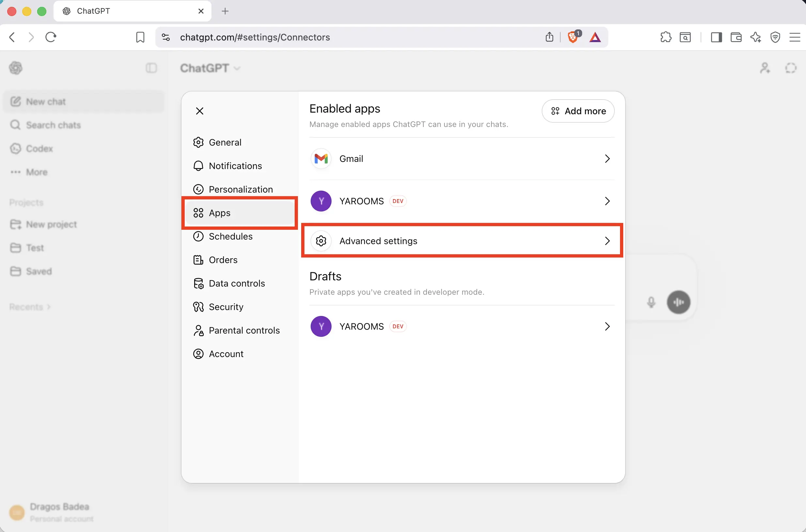Open the browser extensions puzzle icon
The height and width of the screenshot is (532, 806).
[x=666, y=37]
